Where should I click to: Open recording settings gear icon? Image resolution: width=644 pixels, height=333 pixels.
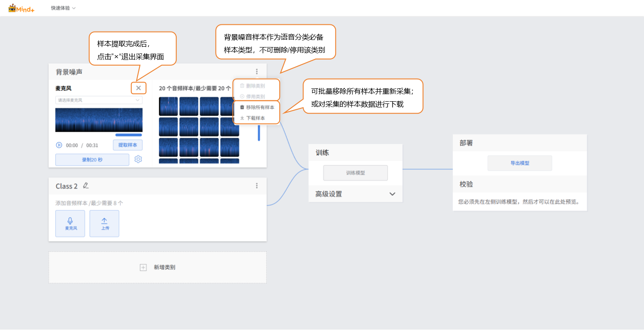click(x=138, y=159)
